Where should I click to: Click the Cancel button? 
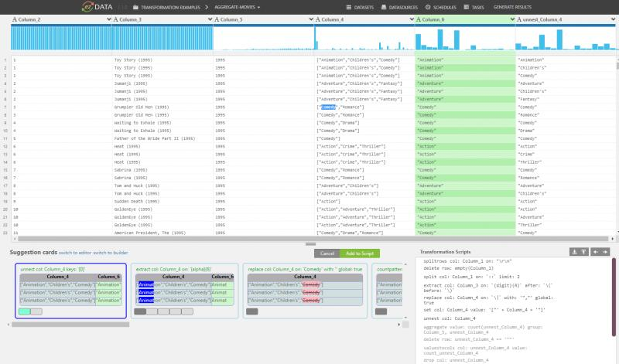(327, 253)
